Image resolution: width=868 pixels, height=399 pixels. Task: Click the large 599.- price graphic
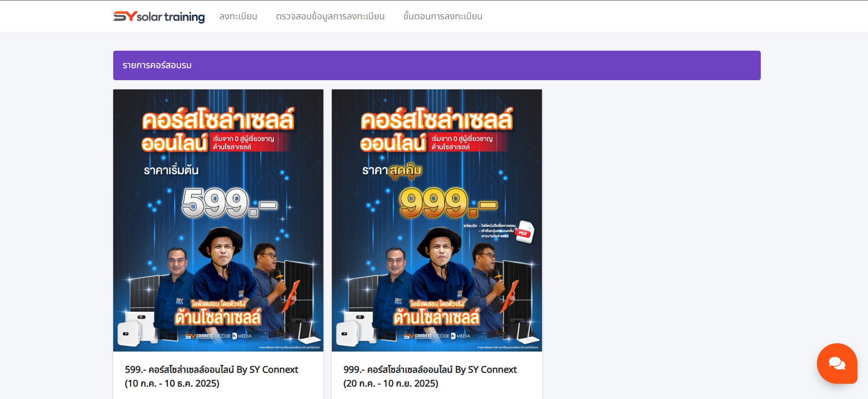click(x=229, y=203)
